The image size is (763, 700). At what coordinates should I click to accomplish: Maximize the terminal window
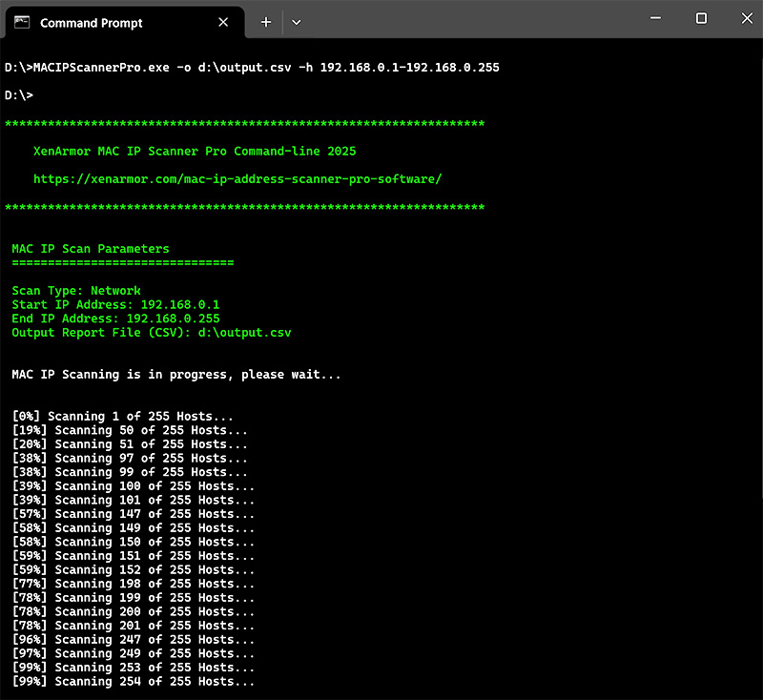click(701, 18)
